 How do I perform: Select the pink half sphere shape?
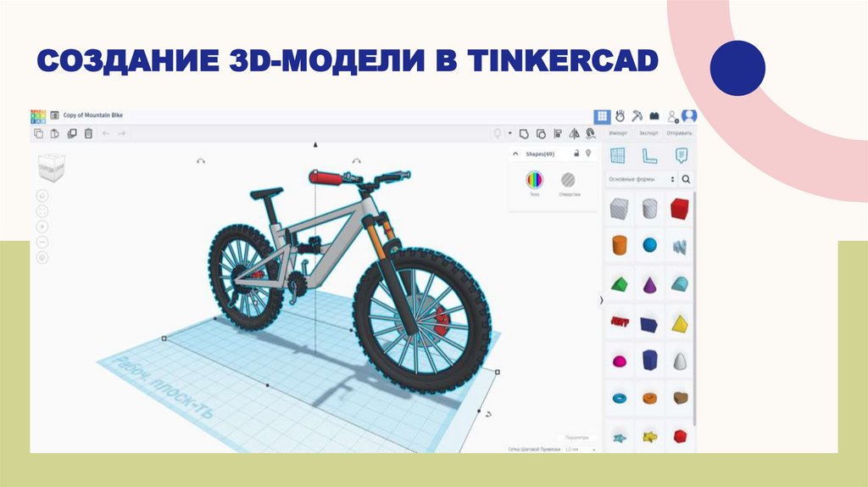coord(620,361)
